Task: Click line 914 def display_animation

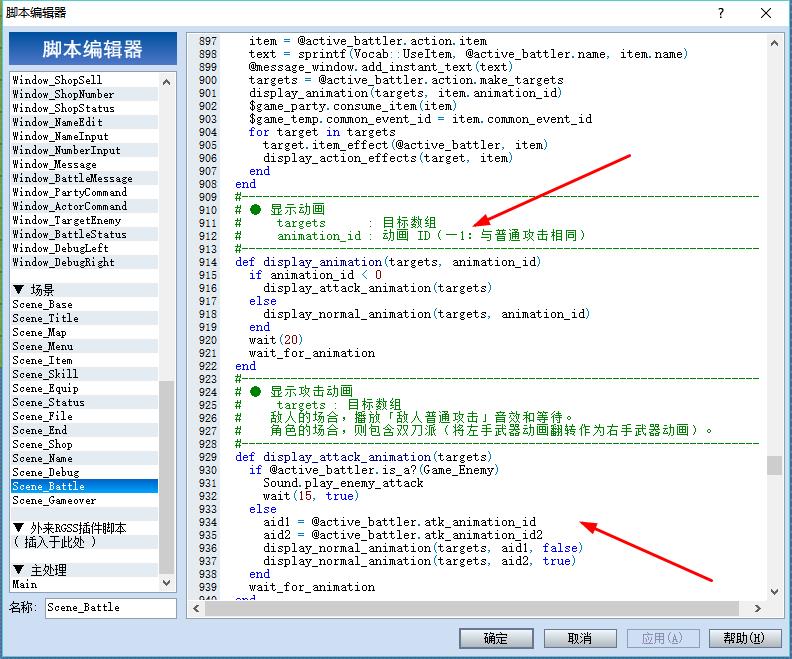Action: (388, 262)
